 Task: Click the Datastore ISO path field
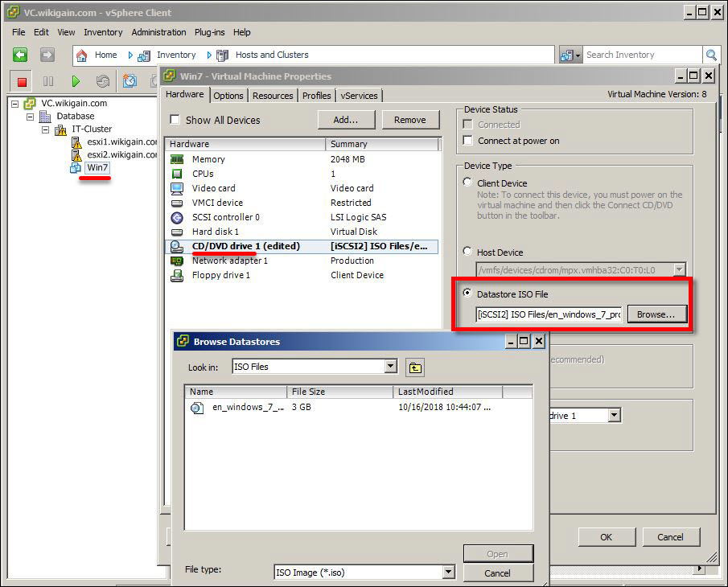tap(549, 314)
